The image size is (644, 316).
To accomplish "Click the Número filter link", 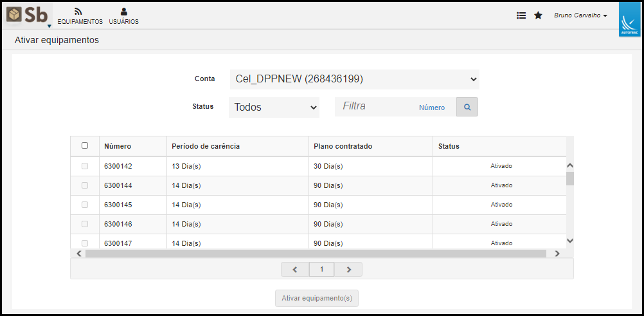I will click(x=432, y=107).
